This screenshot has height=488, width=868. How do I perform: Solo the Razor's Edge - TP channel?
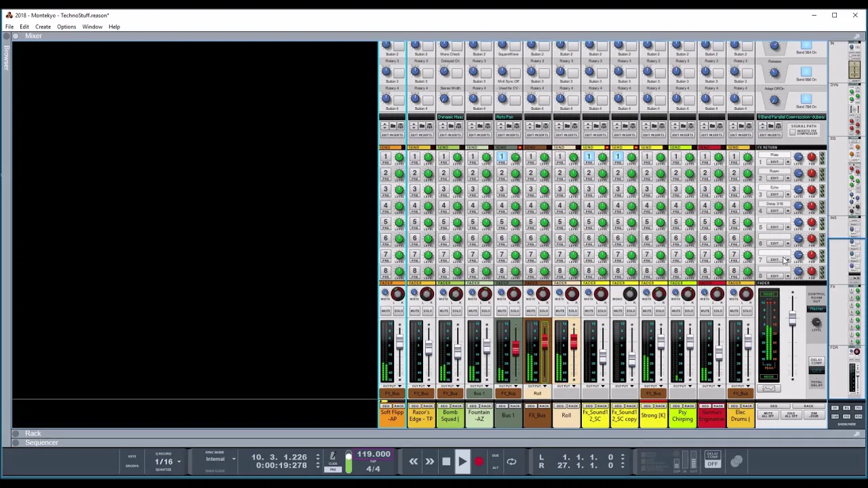point(427,311)
